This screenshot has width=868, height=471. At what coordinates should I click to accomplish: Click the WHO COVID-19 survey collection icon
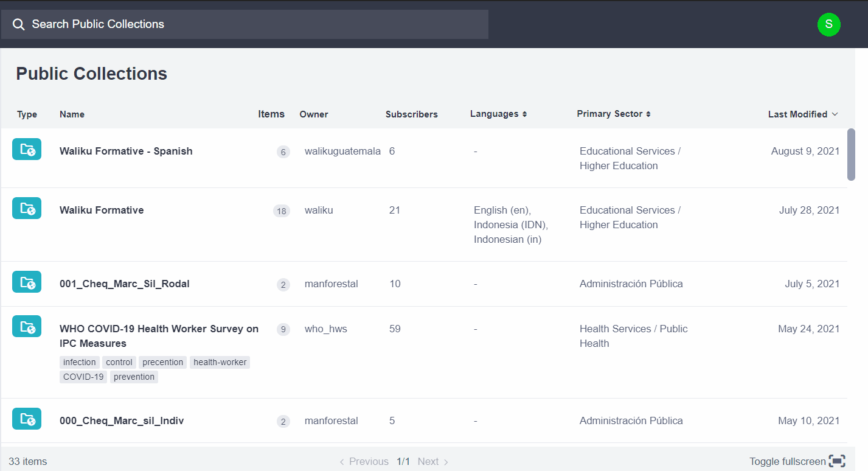[27, 327]
